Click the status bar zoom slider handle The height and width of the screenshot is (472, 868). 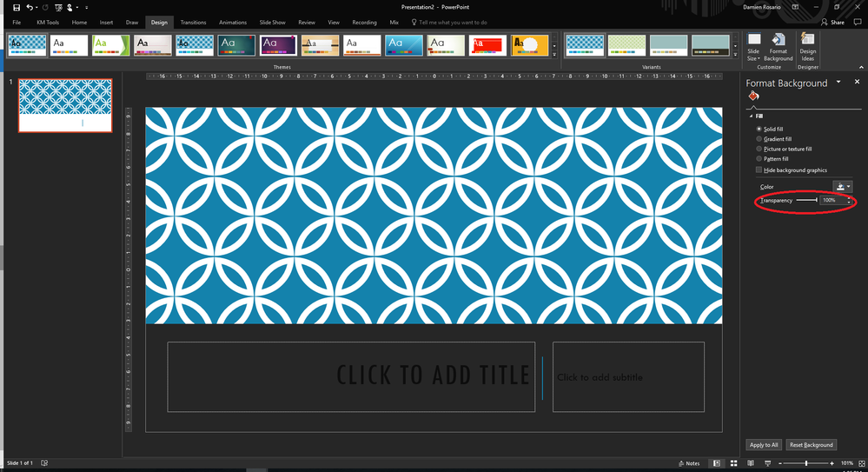click(806, 463)
